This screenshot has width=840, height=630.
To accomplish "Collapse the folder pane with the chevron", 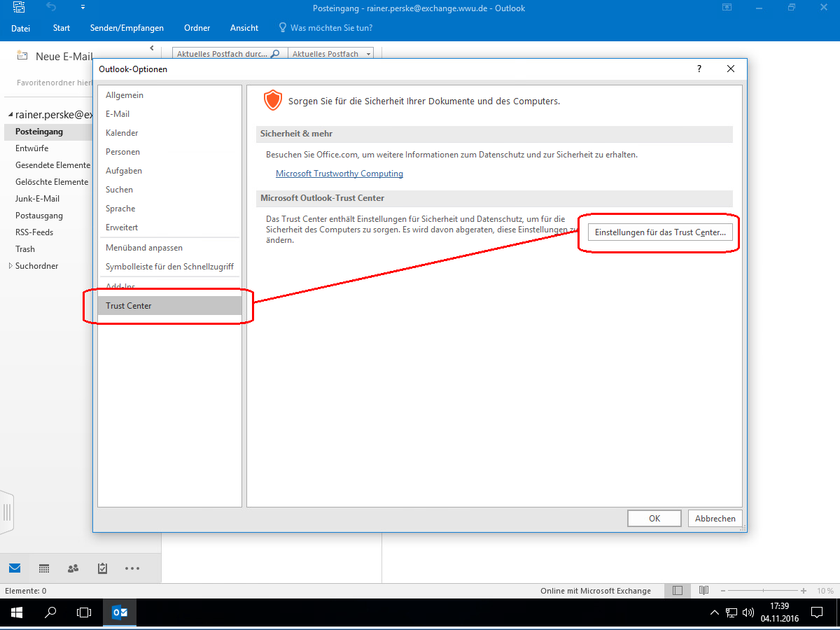I will click(x=152, y=48).
